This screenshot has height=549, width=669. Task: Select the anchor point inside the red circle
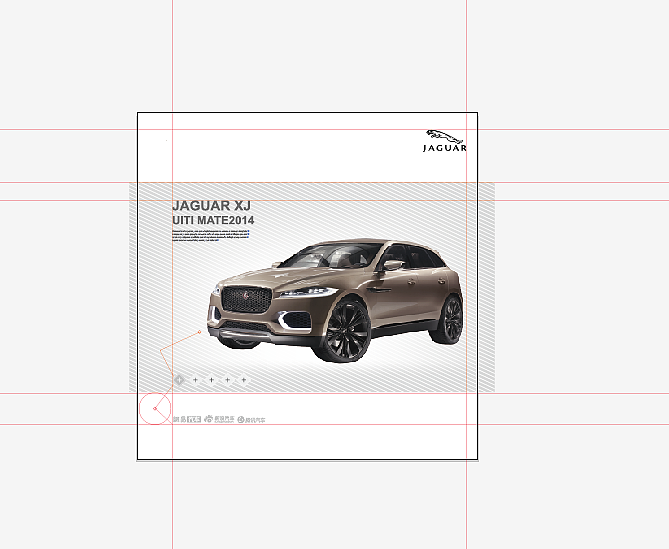[155, 409]
